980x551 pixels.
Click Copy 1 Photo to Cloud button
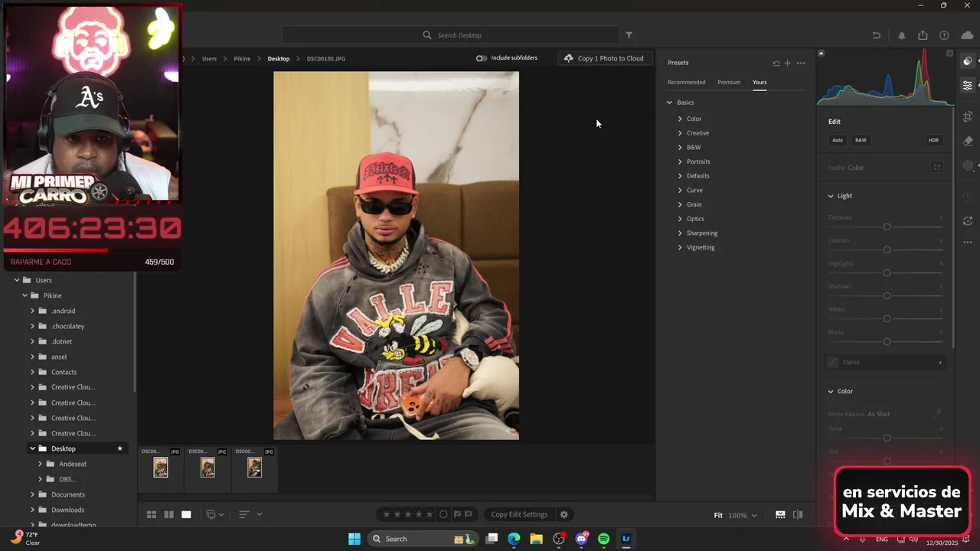605,58
